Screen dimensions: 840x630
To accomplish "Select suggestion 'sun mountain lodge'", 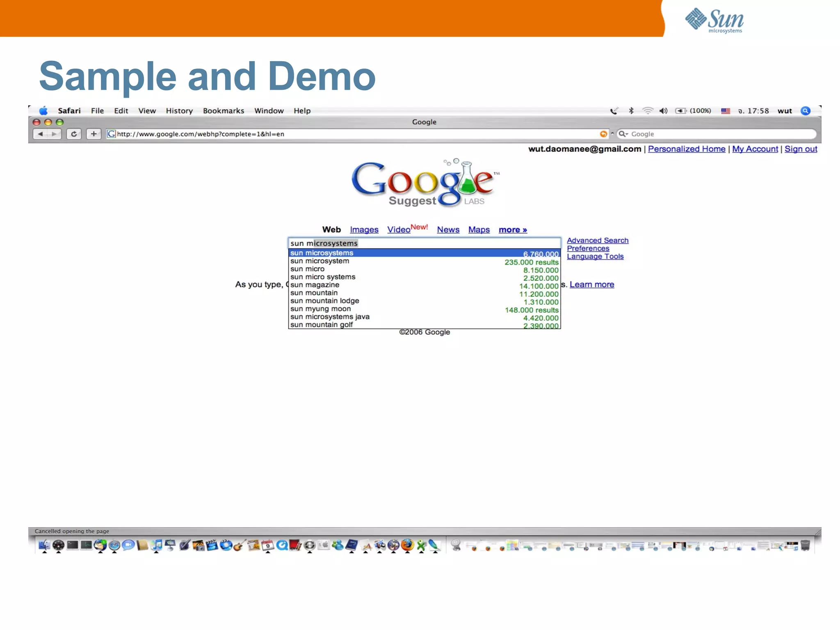I will tap(425, 301).
